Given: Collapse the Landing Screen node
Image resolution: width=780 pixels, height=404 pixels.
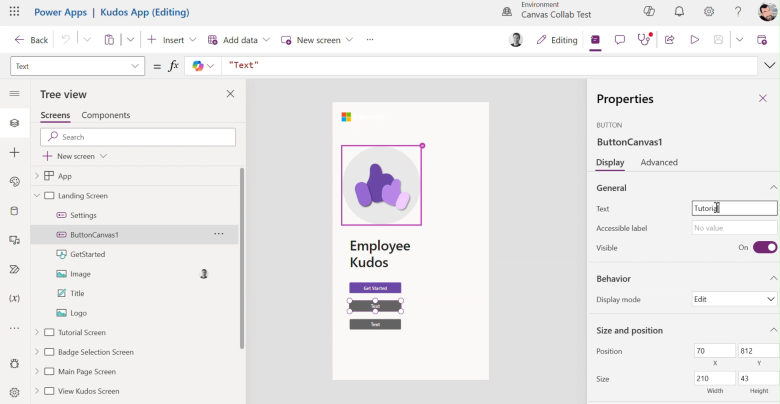Looking at the screenshot, I should click(x=36, y=196).
